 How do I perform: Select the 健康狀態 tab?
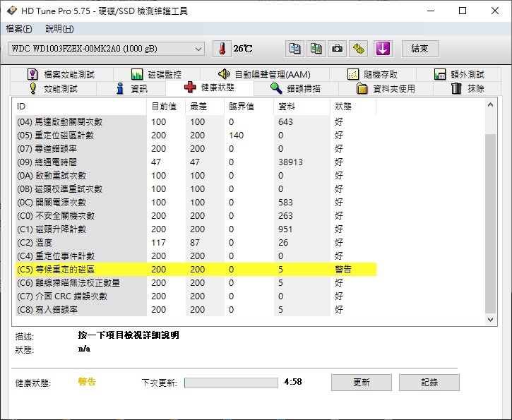pos(209,88)
